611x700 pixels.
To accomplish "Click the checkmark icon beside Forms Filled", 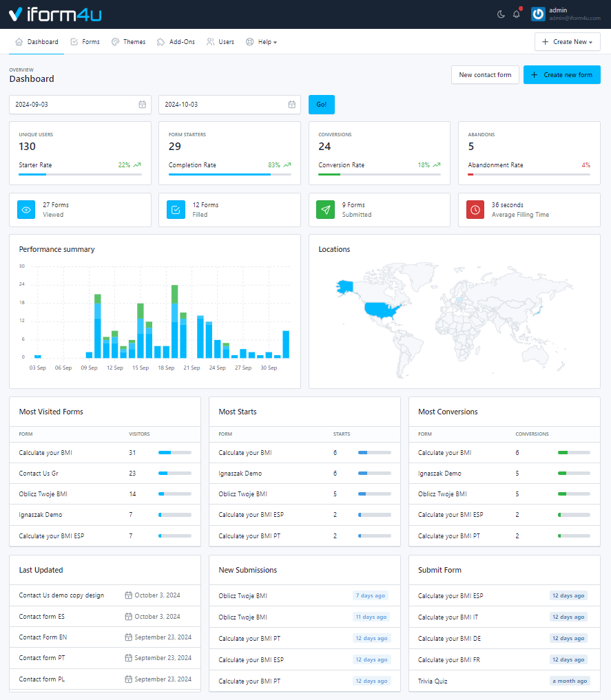I will 175,209.
